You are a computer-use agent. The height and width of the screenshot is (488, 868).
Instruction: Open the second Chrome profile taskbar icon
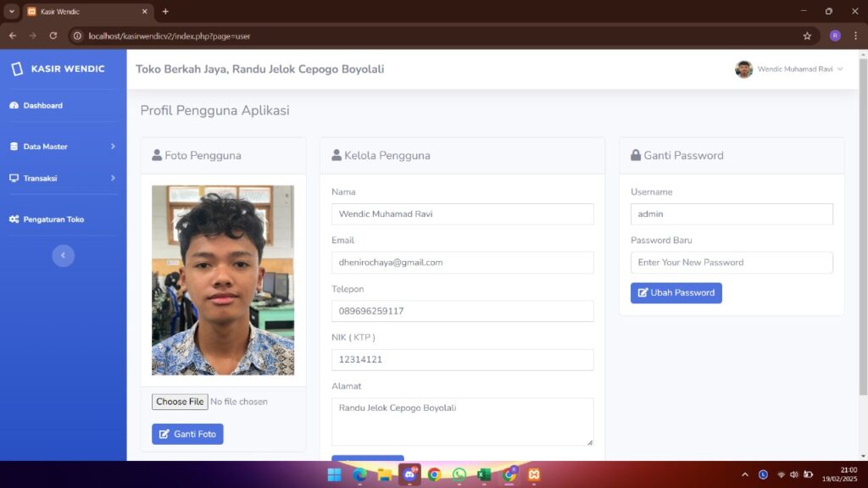click(509, 474)
